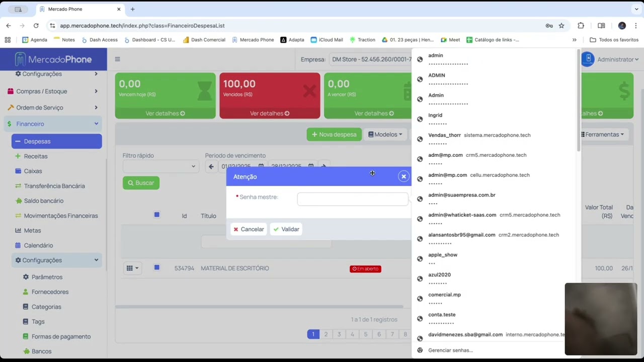Bookmark page with the star icon
644x362 pixels.
point(561,26)
